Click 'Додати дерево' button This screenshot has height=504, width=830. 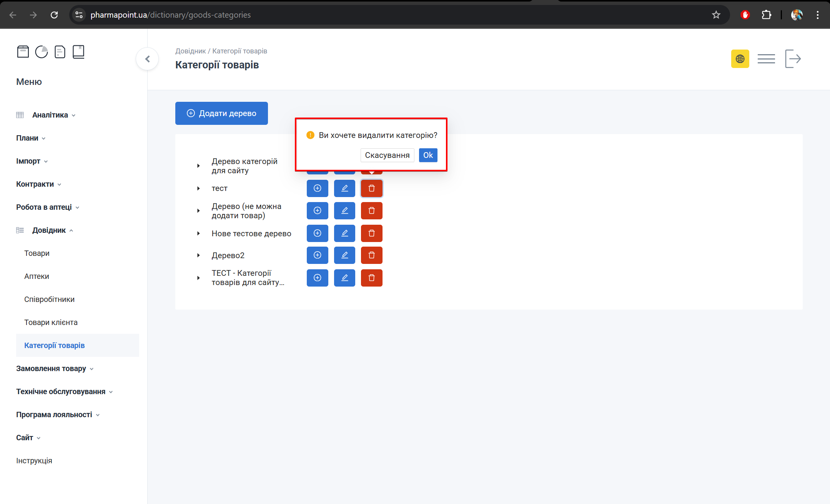pos(221,113)
